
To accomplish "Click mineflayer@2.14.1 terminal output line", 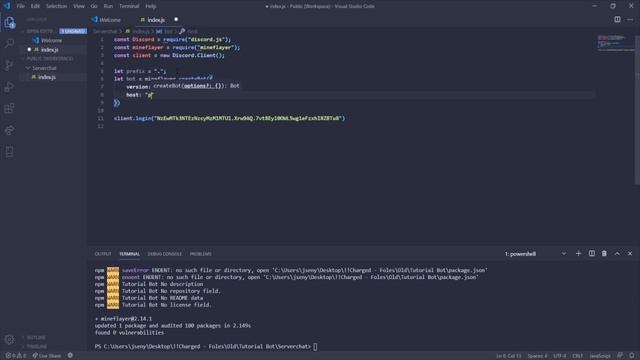I will coord(123,319).
